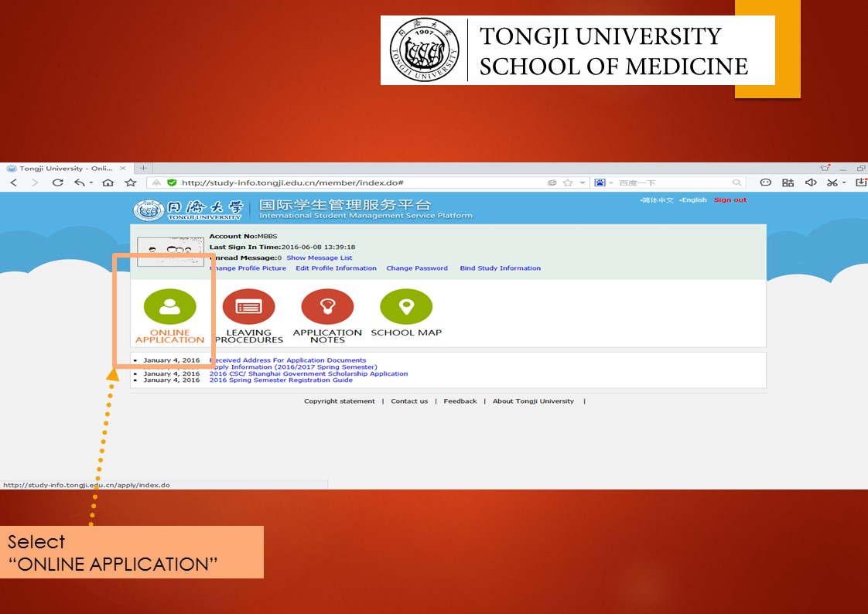Click International Student Management Service Platform heading
Image resolution: width=868 pixels, height=614 pixels.
coord(366,216)
